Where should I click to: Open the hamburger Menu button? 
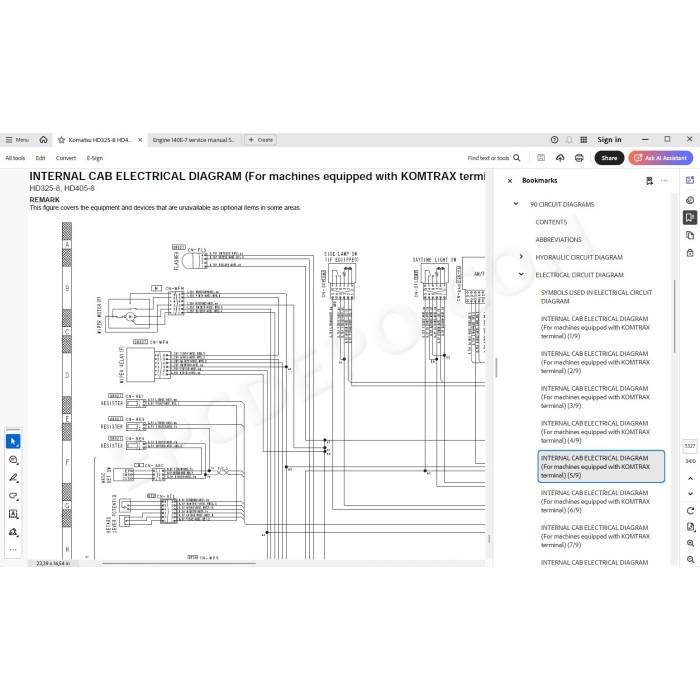[17, 140]
